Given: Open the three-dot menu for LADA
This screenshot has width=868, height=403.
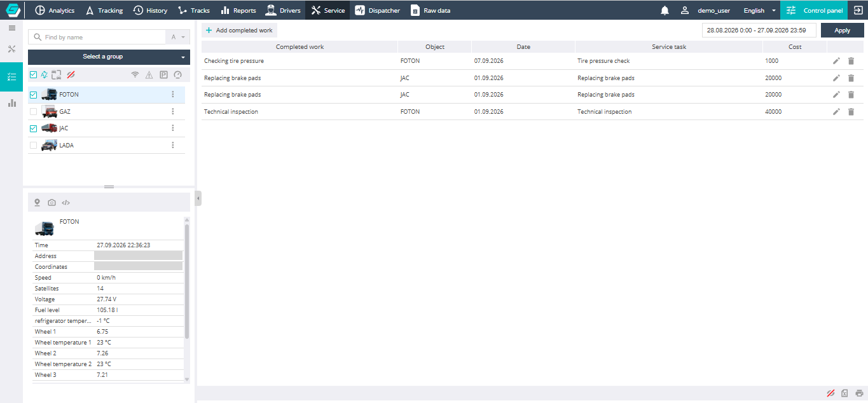Looking at the screenshot, I should [173, 146].
